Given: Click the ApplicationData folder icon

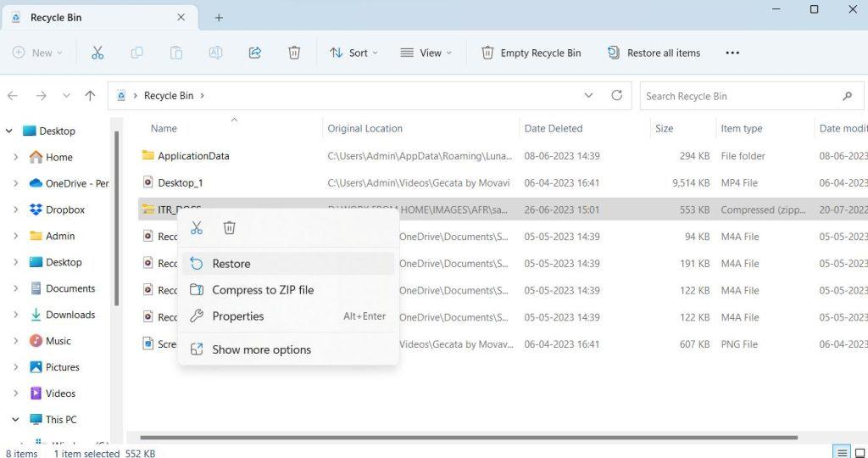Looking at the screenshot, I should pyautogui.click(x=147, y=155).
